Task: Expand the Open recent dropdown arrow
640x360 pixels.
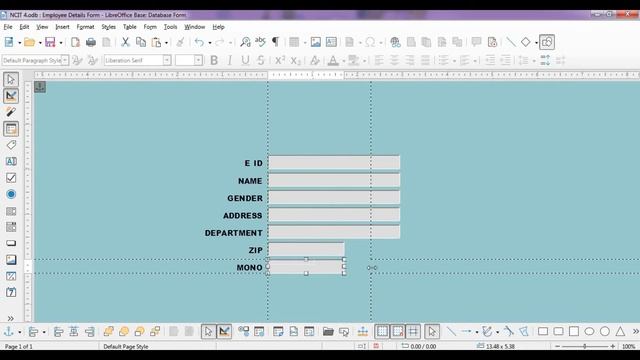Action: (x=40, y=42)
